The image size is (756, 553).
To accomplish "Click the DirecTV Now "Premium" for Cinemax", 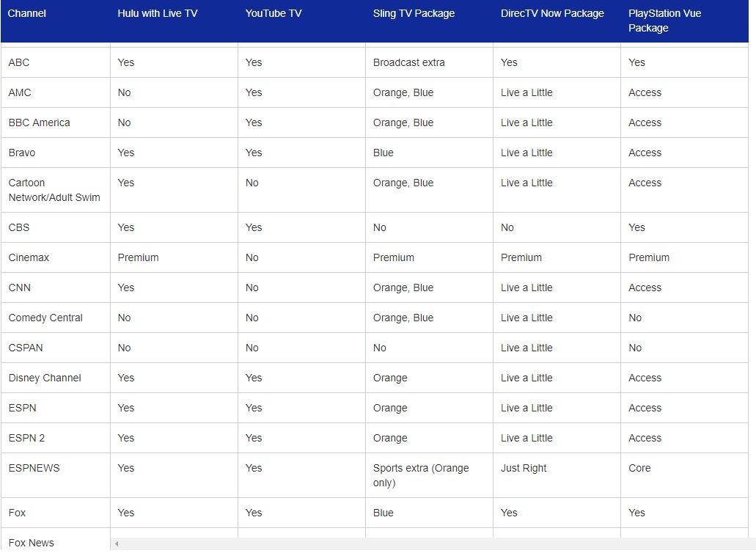I will [521, 257].
